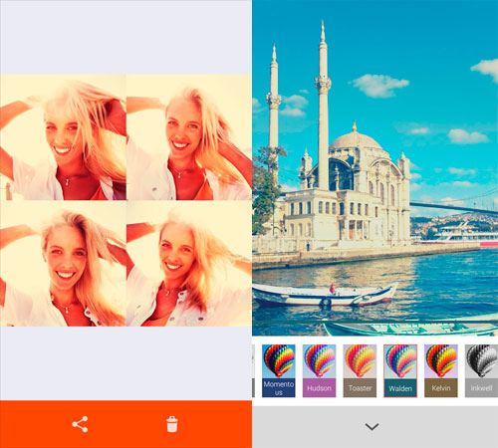The image size is (498, 448).
Task: Apply the Kelvin filter
Action: tap(441, 370)
